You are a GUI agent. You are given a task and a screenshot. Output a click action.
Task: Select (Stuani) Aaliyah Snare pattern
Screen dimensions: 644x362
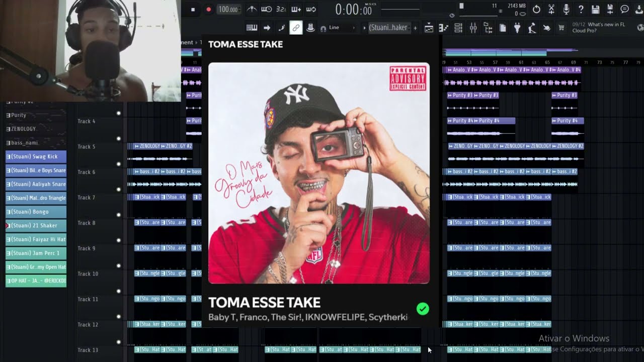(x=36, y=184)
